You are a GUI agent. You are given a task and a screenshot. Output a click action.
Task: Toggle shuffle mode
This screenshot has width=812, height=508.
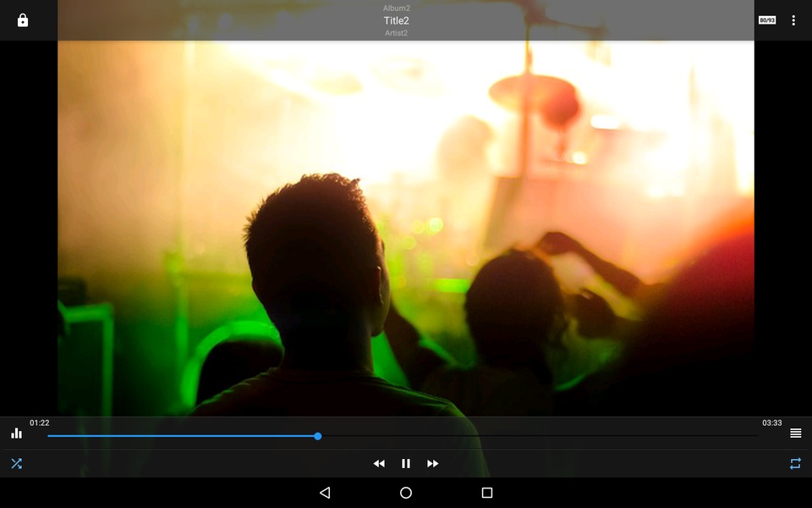[x=17, y=463]
